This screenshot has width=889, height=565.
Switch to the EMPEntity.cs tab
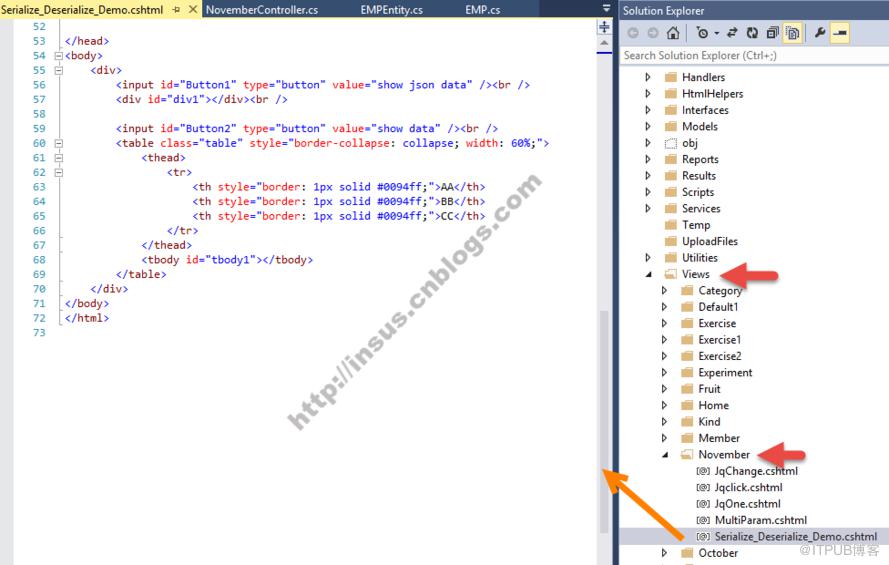click(392, 10)
